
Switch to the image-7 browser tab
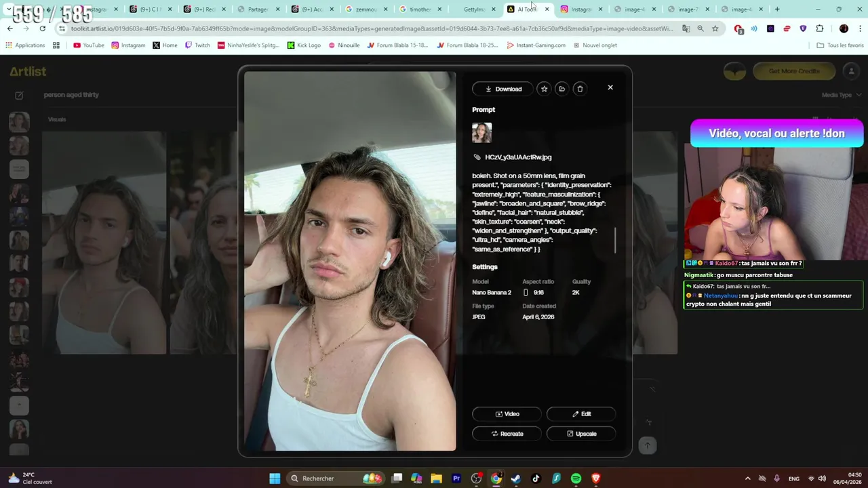pyautogui.click(x=688, y=9)
